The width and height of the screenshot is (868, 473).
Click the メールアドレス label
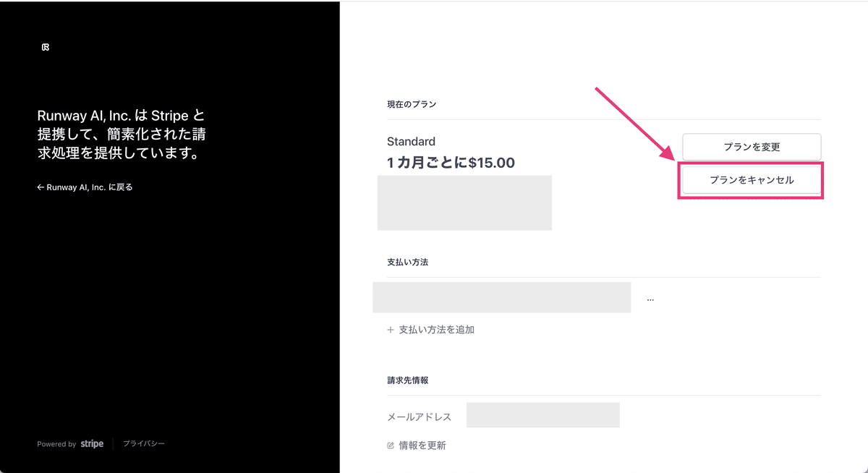419,417
